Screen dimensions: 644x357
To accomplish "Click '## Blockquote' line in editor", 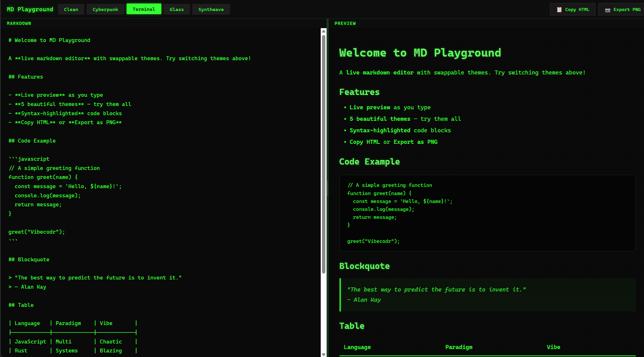I will (29, 259).
